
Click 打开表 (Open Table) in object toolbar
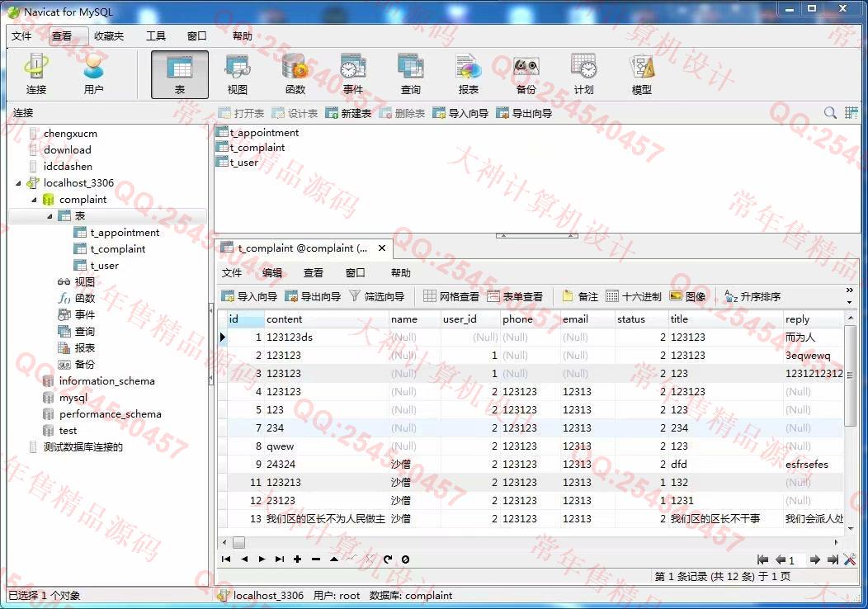(x=242, y=114)
